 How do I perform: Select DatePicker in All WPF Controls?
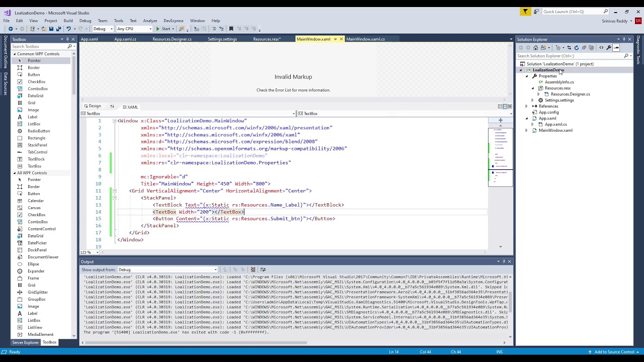tap(37, 243)
